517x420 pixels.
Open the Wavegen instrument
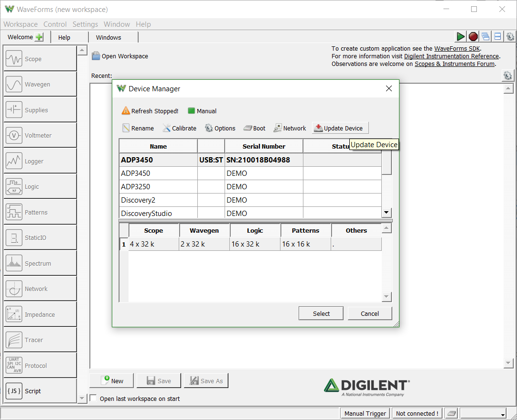[x=40, y=85]
